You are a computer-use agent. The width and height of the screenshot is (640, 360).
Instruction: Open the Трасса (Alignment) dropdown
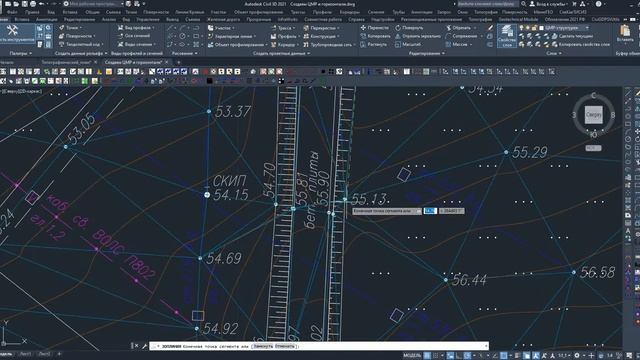pos(283,28)
